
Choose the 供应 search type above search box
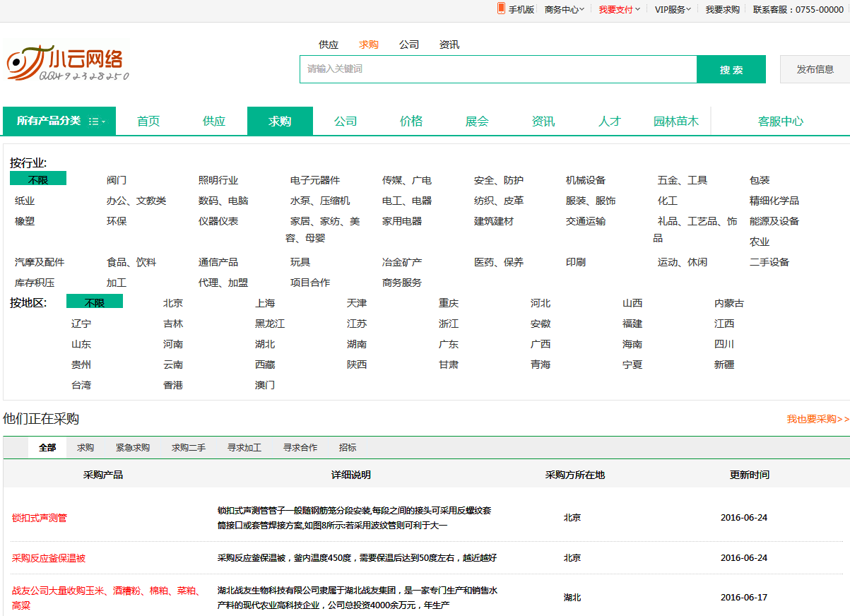point(329,45)
